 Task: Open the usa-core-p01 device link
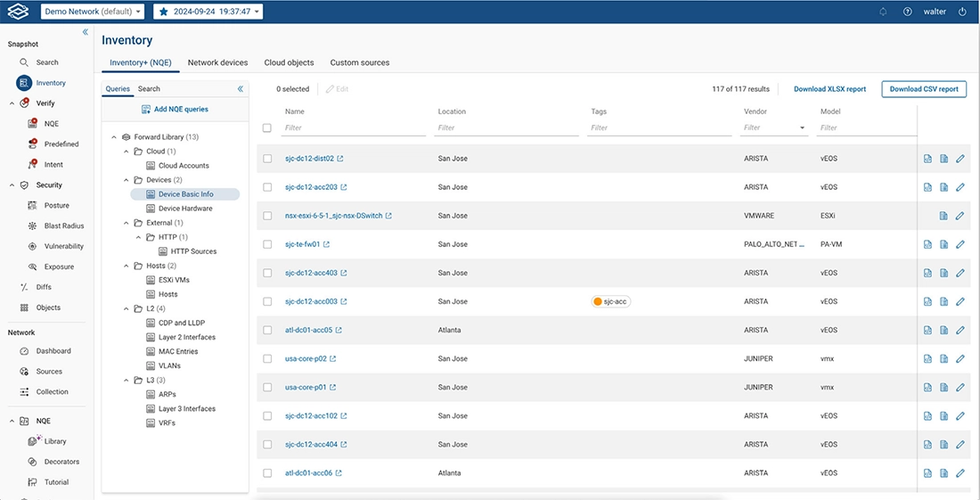(306, 388)
